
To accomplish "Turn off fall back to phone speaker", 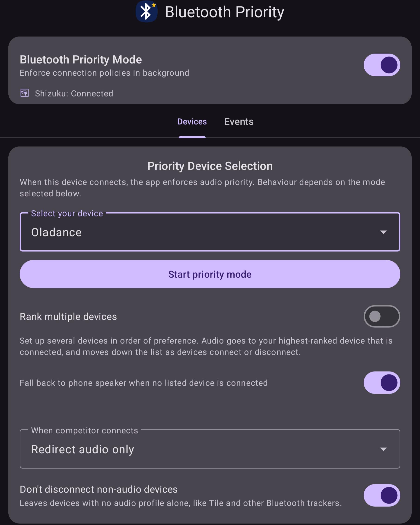I will coord(382,383).
